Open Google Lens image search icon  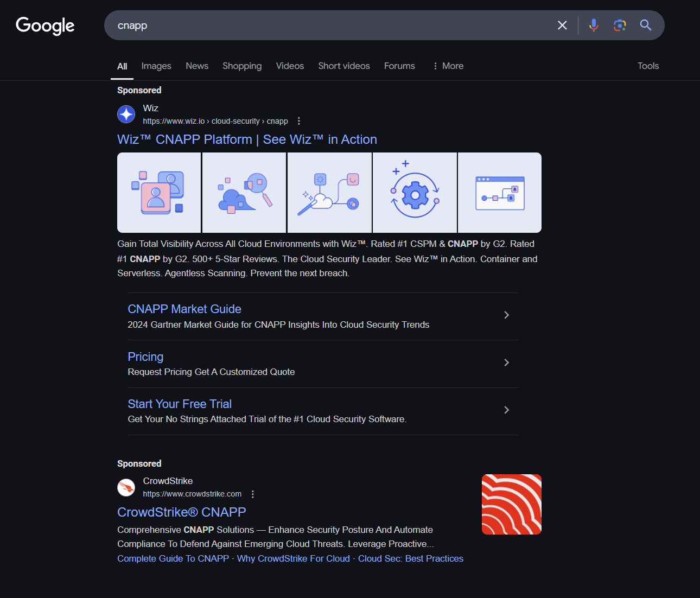[x=620, y=25]
